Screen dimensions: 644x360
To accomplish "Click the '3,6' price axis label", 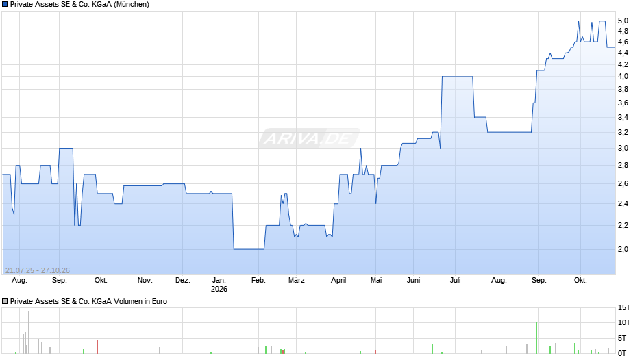I will click(x=623, y=103).
